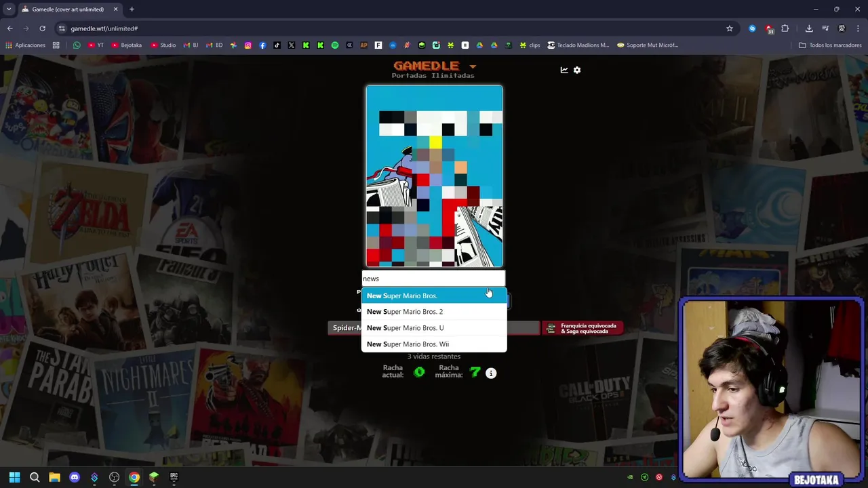The width and height of the screenshot is (868, 488).
Task: Open the Gamedle logo link
Action: coord(426,66)
